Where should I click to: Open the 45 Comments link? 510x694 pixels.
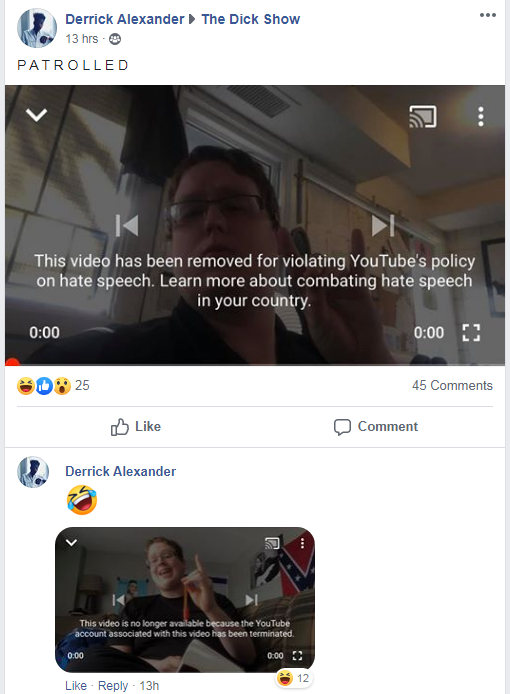452,386
